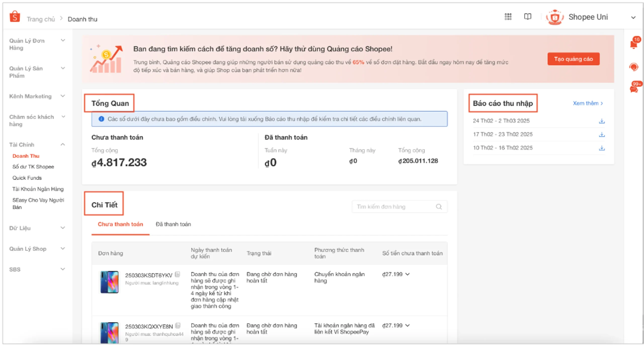Open notifications bell with 16 badge
The image size is (644, 347).
pyautogui.click(x=634, y=44)
